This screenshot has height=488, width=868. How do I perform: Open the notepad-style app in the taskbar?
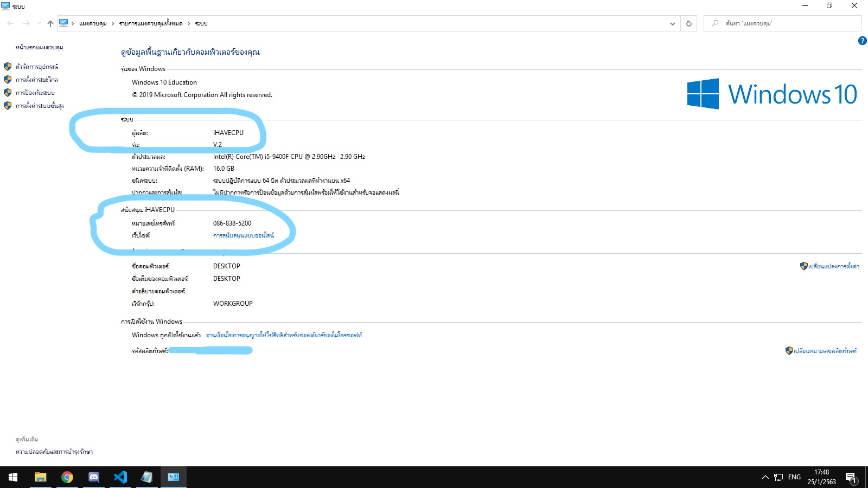pyautogui.click(x=146, y=477)
